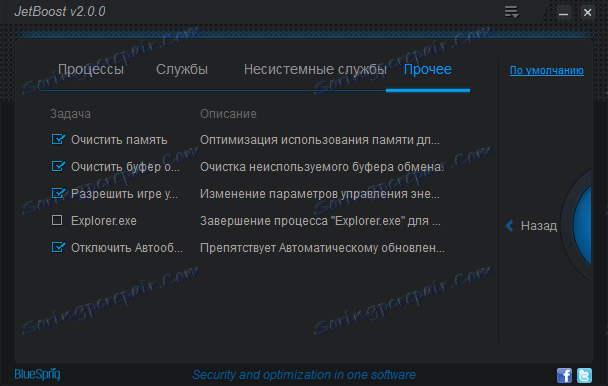
Task: Click description Изменение параметров управления
Action: [320, 194]
